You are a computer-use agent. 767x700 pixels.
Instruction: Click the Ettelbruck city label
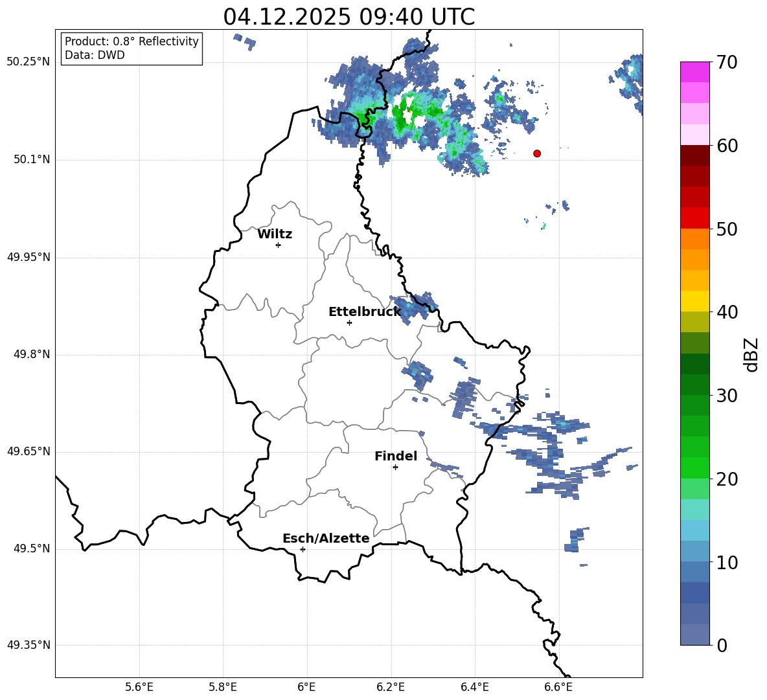point(365,312)
